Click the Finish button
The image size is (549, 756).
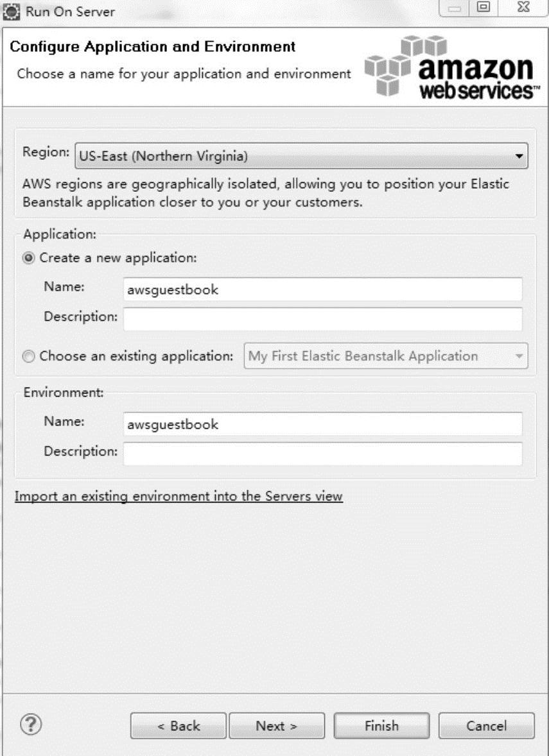pyautogui.click(x=381, y=726)
